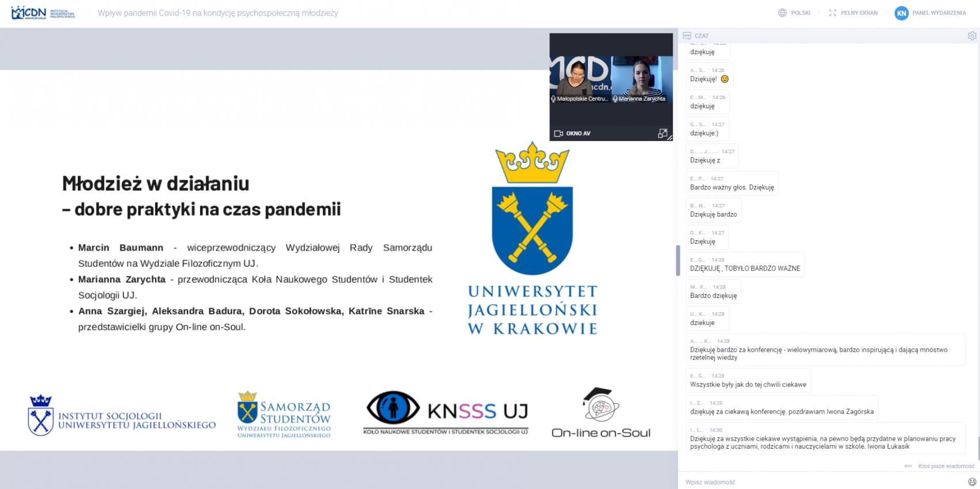Click the 'Bardzo dziękuję' chat message

(714, 292)
